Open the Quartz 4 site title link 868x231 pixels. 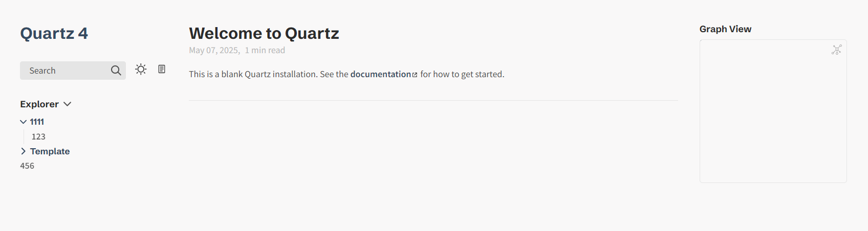coord(54,33)
